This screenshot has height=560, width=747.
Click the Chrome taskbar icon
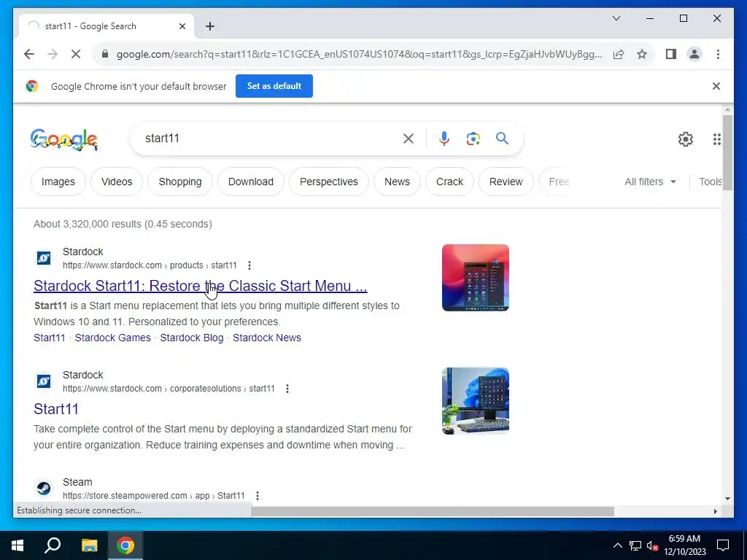[x=125, y=545]
